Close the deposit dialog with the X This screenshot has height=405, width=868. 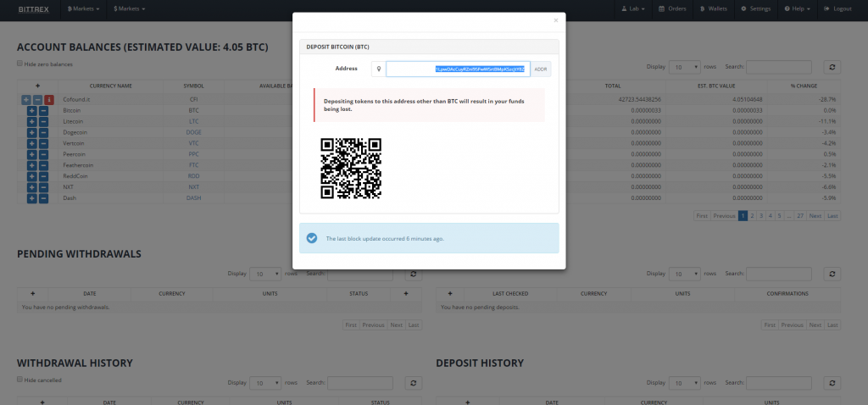point(556,20)
